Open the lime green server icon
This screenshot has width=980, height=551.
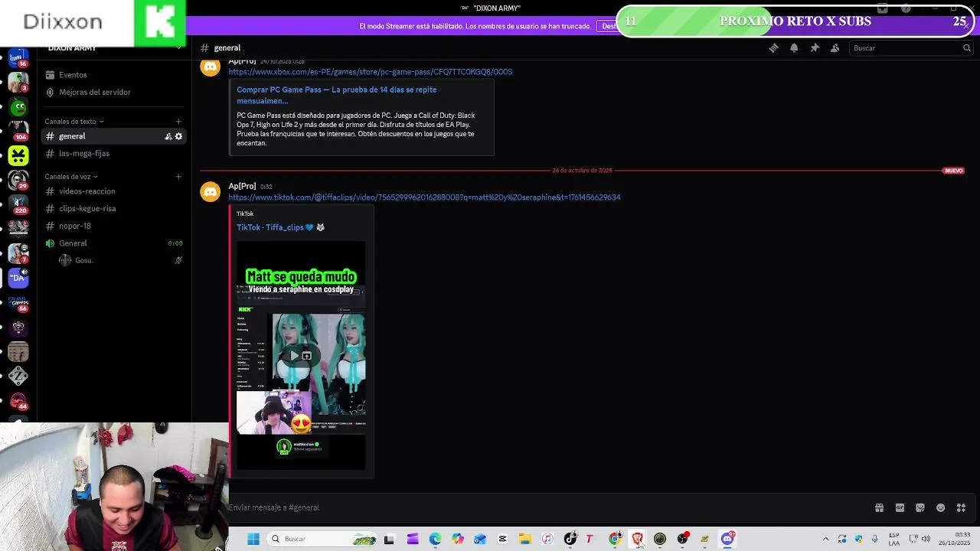[x=18, y=156]
